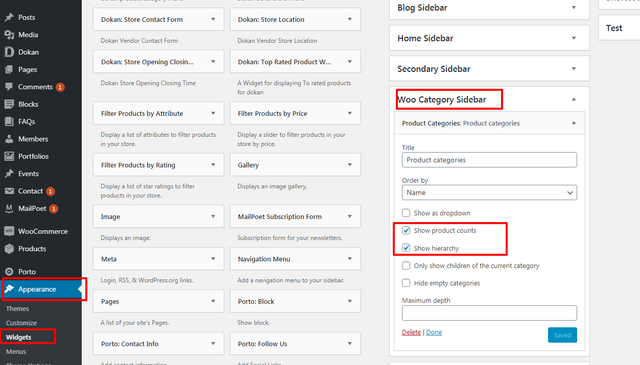The image size is (640, 365).
Task: Uncheck Show hierarchy option
Action: pos(406,248)
